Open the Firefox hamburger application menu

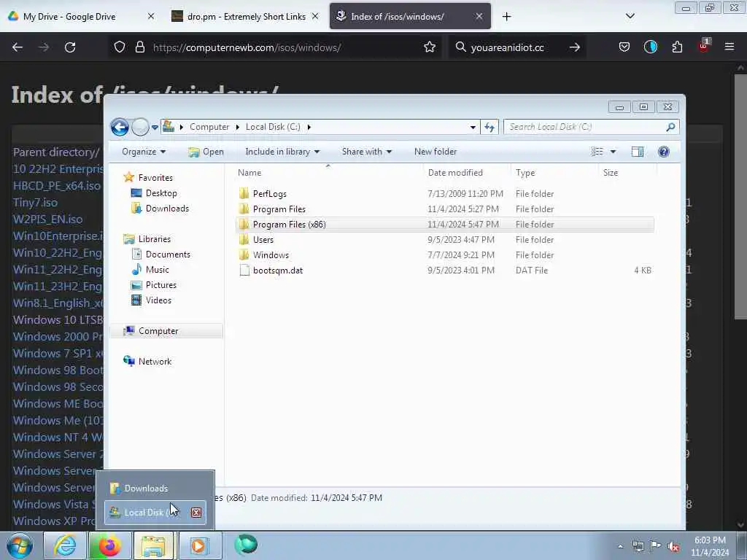[x=729, y=47]
